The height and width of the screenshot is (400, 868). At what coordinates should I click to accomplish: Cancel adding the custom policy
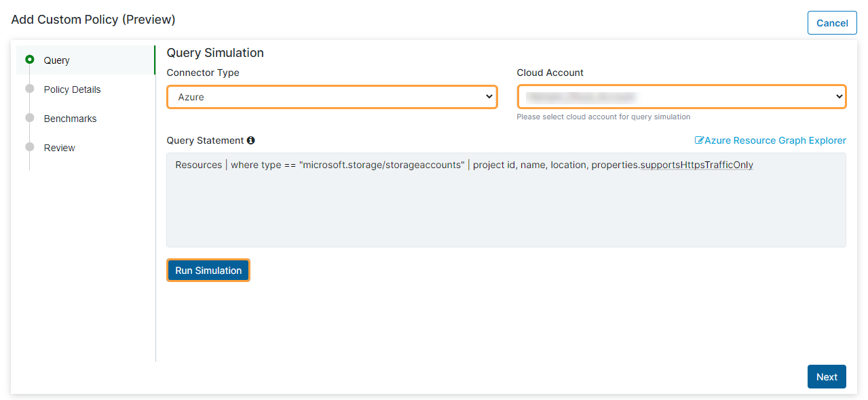point(832,22)
